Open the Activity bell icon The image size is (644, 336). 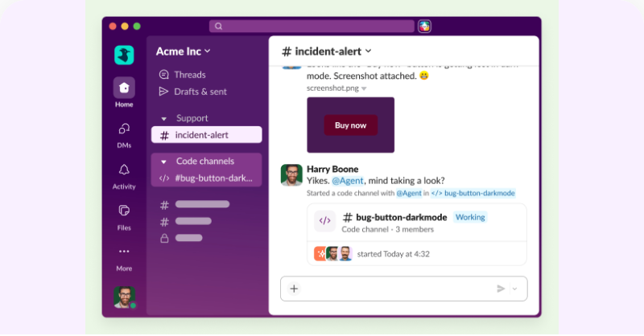(124, 170)
